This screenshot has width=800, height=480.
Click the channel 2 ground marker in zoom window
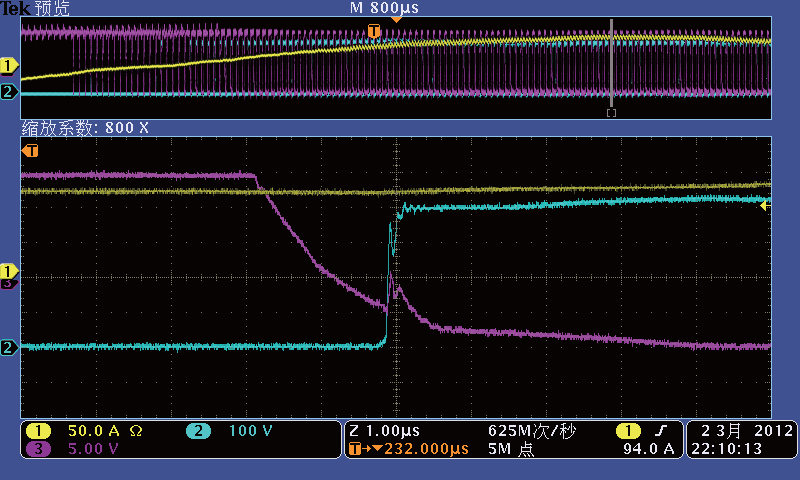click(9, 348)
